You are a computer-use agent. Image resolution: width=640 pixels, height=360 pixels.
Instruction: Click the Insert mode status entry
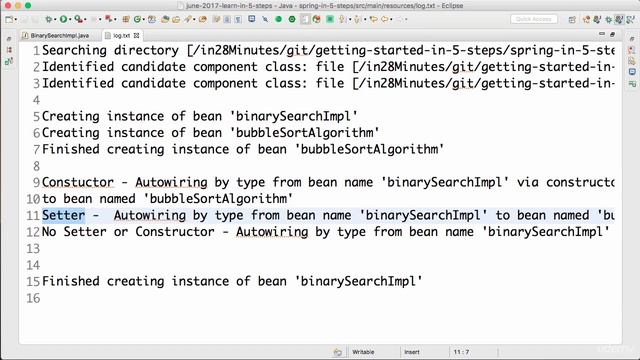click(412, 352)
